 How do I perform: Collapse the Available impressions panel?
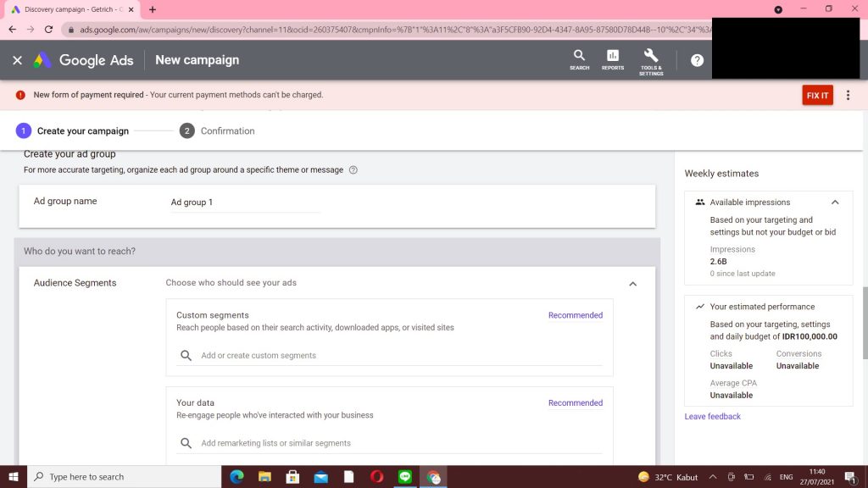pos(835,202)
